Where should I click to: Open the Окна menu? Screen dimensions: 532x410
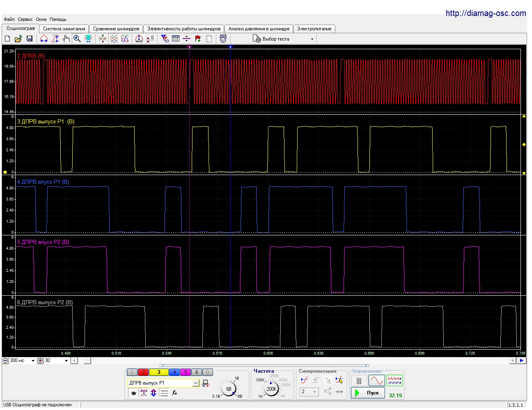41,19
